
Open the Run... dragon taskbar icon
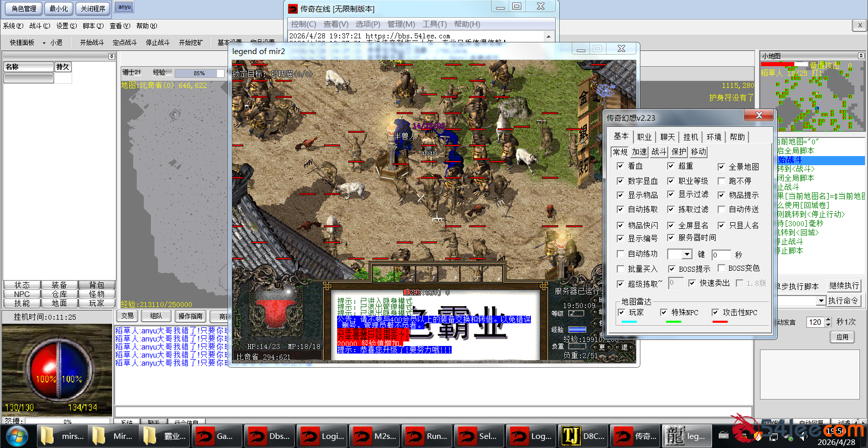point(426,436)
